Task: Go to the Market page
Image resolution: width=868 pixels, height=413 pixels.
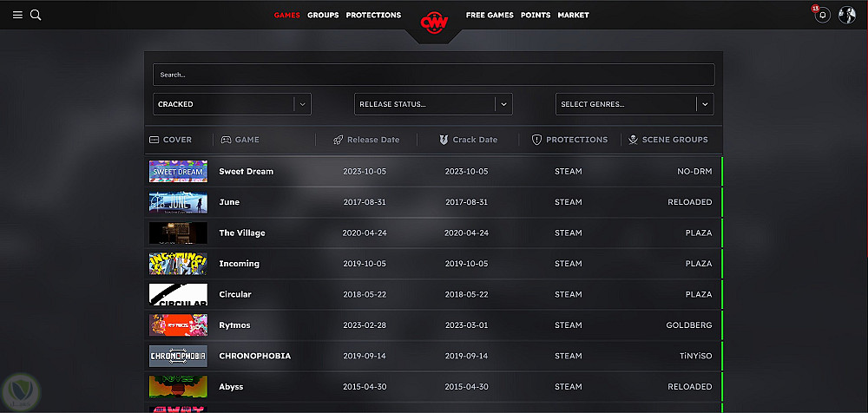Action: (573, 15)
